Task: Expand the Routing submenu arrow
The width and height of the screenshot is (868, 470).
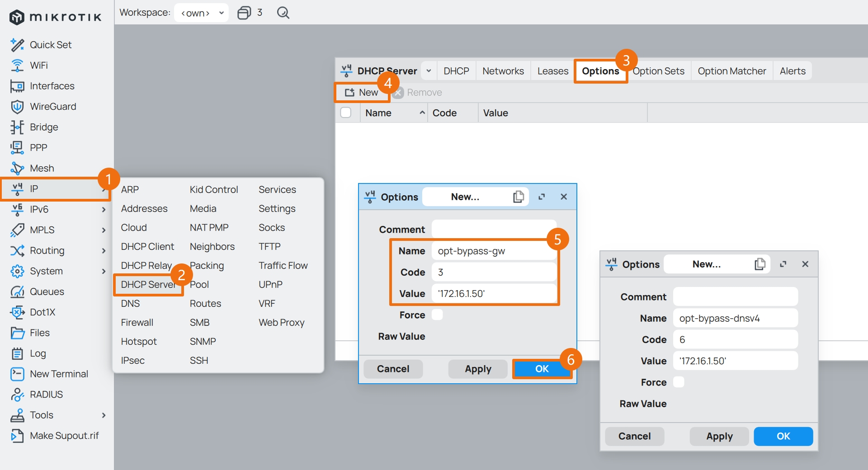Action: click(104, 250)
